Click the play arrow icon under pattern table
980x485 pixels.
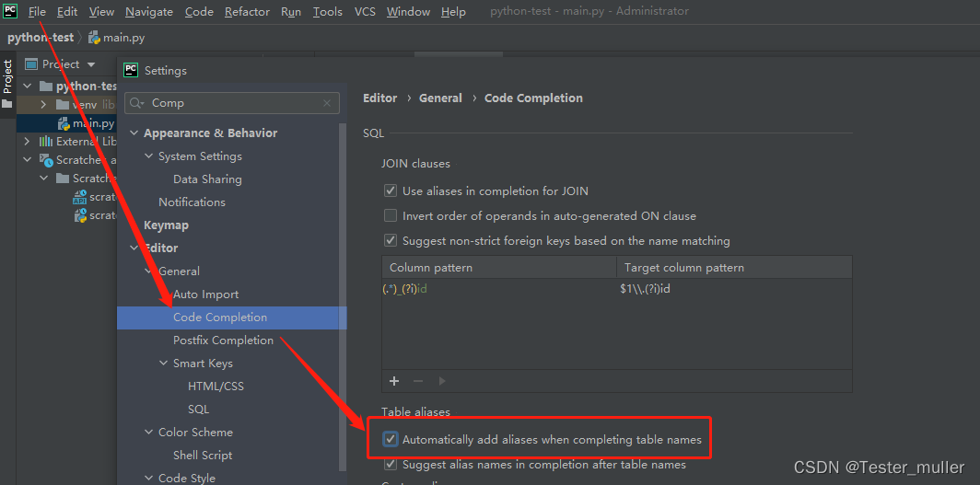[x=442, y=381]
